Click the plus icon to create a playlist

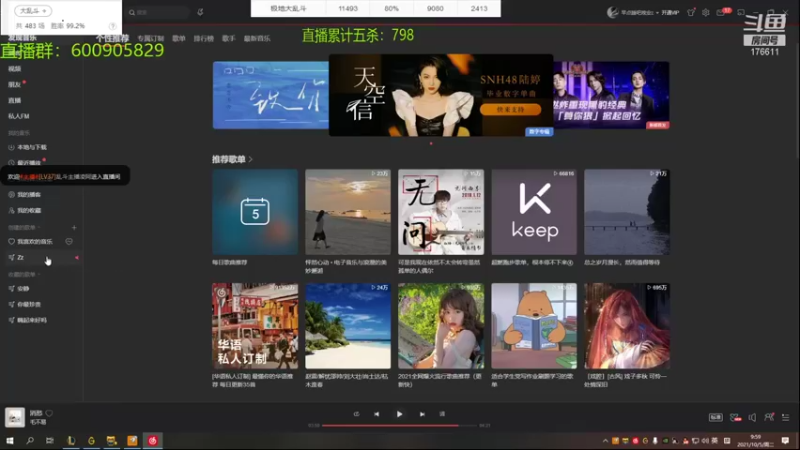tap(74, 228)
